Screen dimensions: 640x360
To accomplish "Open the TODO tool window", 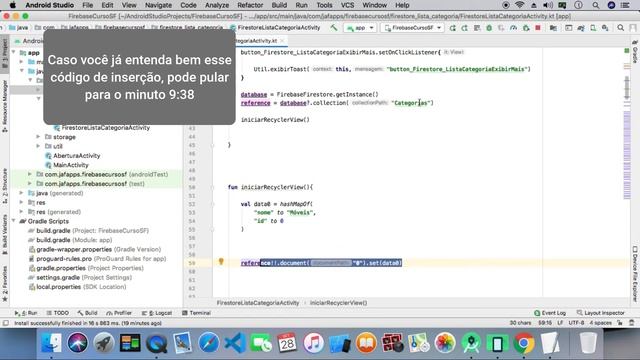I will 58,313.
